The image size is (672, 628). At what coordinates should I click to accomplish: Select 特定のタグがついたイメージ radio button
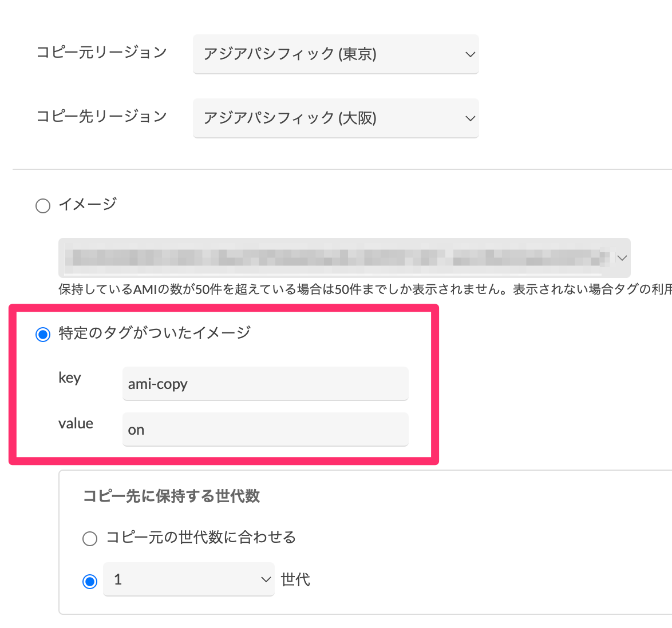pyautogui.click(x=43, y=334)
